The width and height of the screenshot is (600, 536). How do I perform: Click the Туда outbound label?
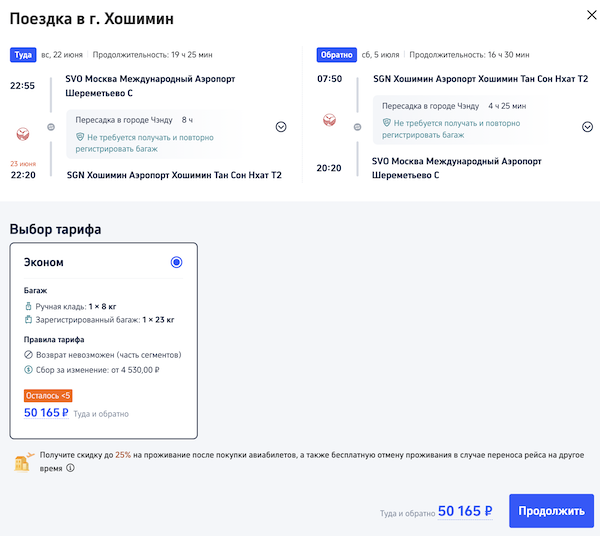point(22,55)
